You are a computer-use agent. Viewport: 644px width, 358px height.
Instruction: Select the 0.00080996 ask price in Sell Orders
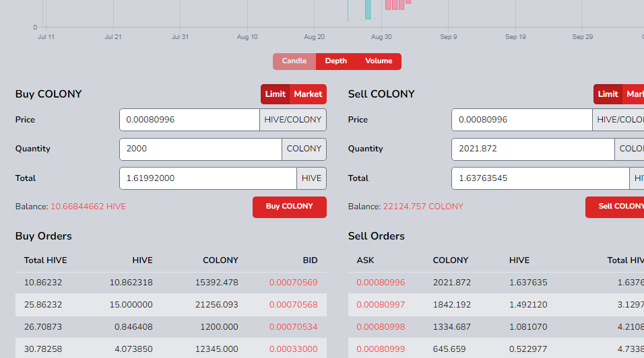(381, 283)
